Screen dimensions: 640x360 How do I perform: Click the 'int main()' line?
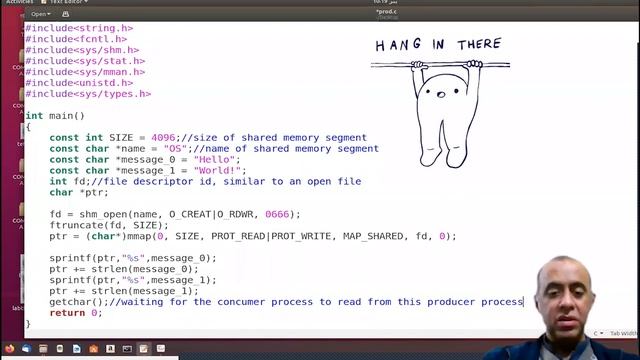tap(55, 116)
